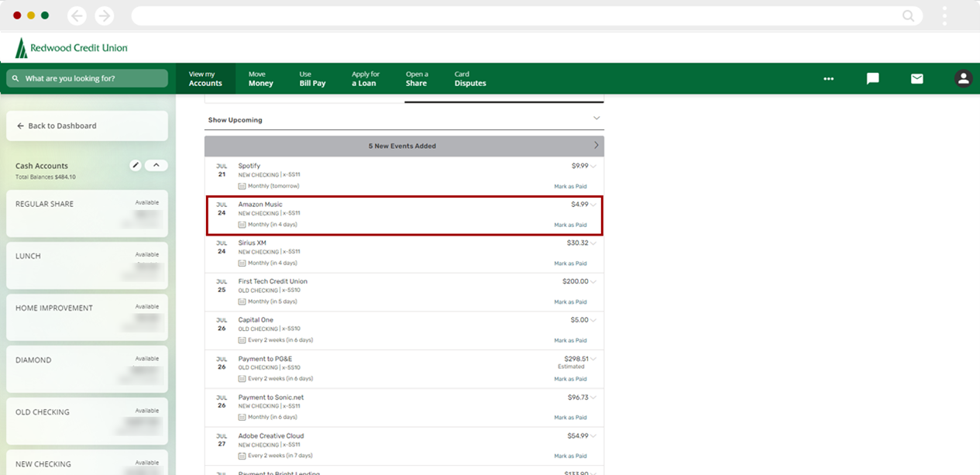This screenshot has height=475, width=980.
Task: Click the 'Adobe Creative Cloud' payee name
Action: pyautogui.click(x=271, y=436)
